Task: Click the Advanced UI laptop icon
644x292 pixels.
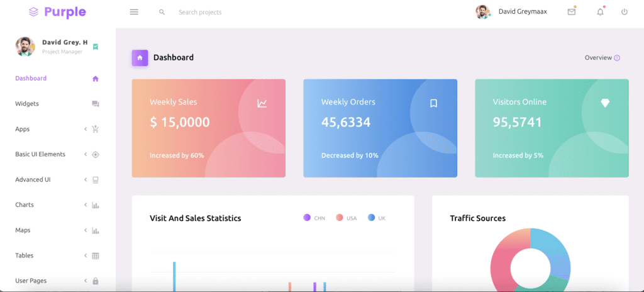Action: point(96,180)
